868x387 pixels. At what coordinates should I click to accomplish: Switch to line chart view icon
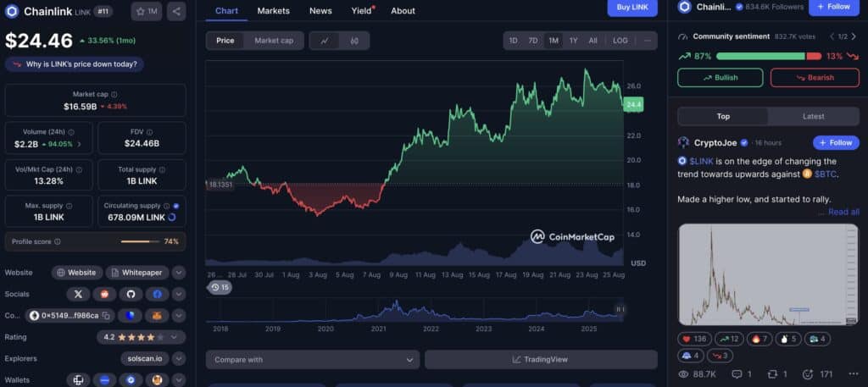pyautogui.click(x=325, y=41)
